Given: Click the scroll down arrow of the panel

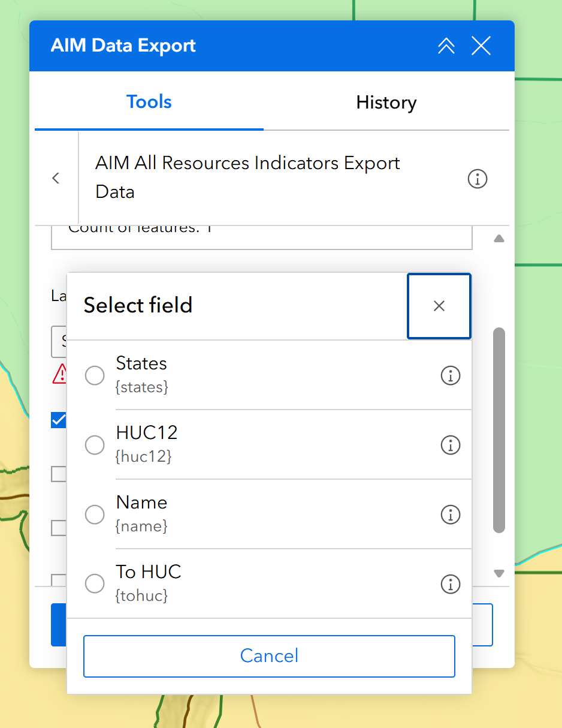Looking at the screenshot, I should pyautogui.click(x=499, y=573).
